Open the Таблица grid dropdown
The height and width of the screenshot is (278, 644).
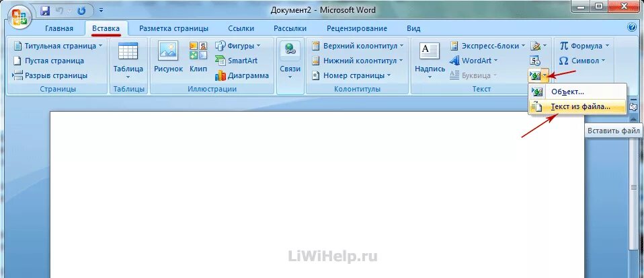click(x=128, y=61)
